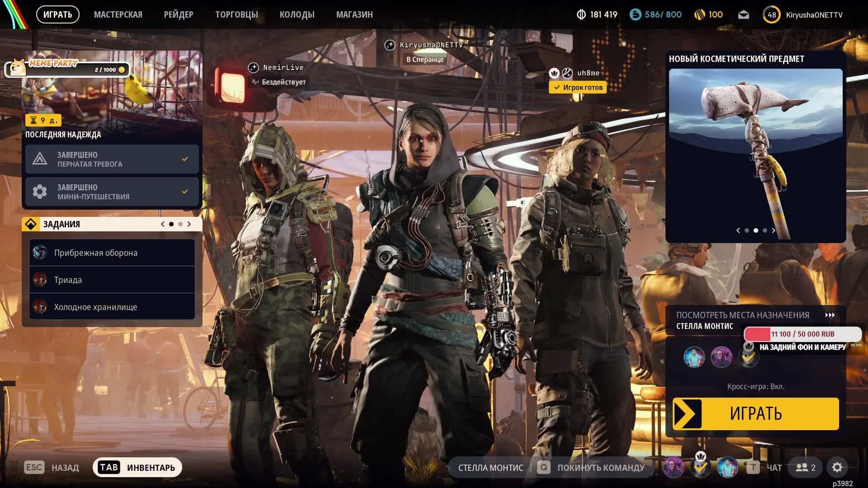Click the 11 100 / 50 000 RUB progress bar
The height and width of the screenshot is (488, 868).
802,334
